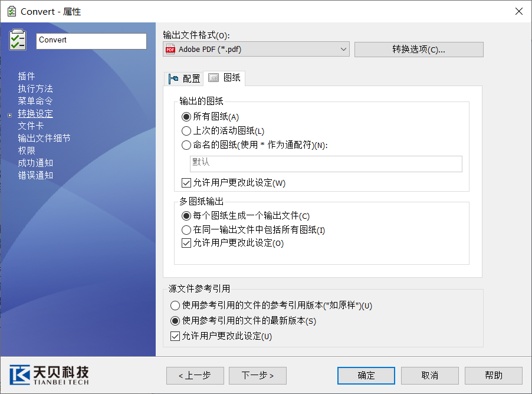Image resolution: width=532 pixels, height=394 pixels.
Task: Open 输出文件细节 in the sidebar
Action: point(44,138)
